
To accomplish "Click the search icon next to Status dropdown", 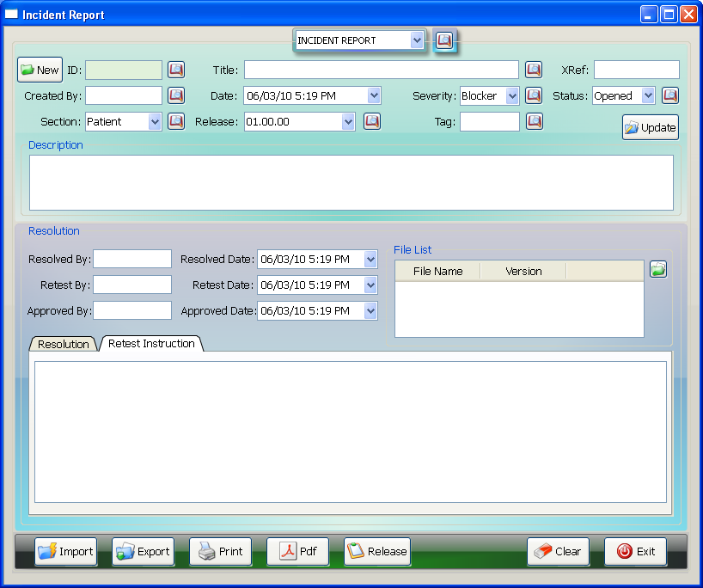I will tap(670, 95).
